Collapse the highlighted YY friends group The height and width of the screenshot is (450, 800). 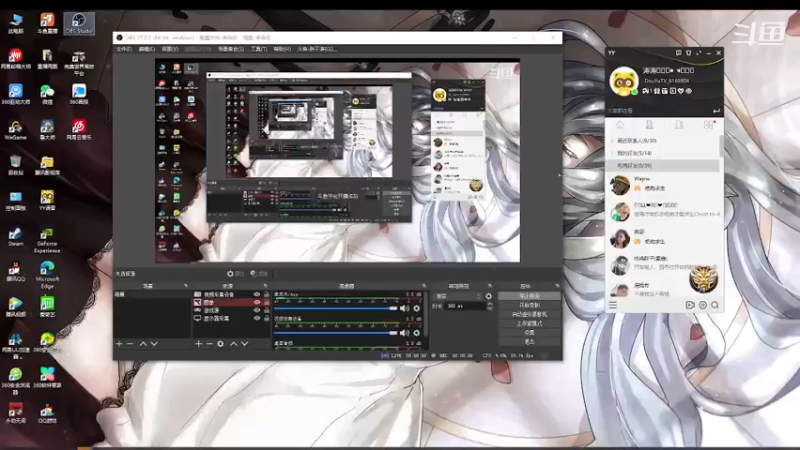[x=662, y=166]
